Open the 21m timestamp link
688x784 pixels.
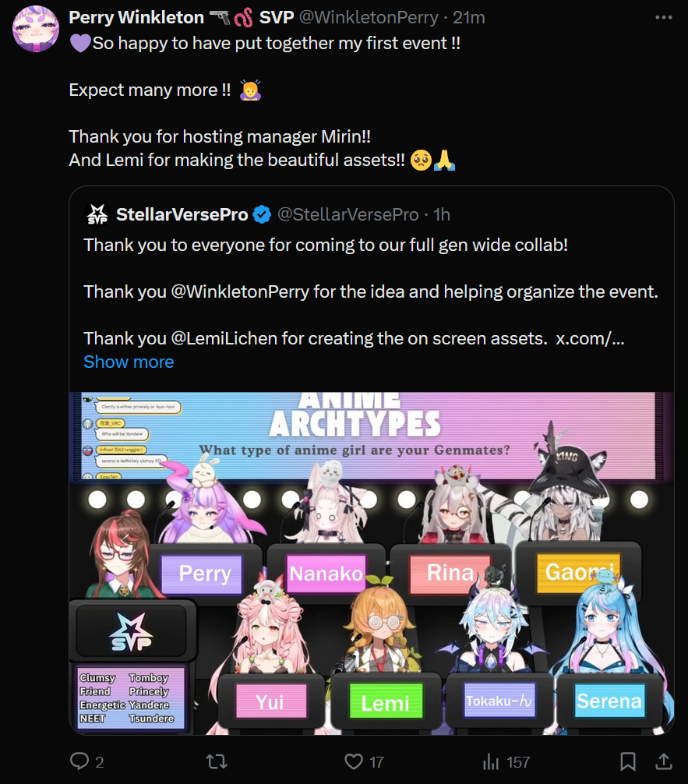click(469, 17)
